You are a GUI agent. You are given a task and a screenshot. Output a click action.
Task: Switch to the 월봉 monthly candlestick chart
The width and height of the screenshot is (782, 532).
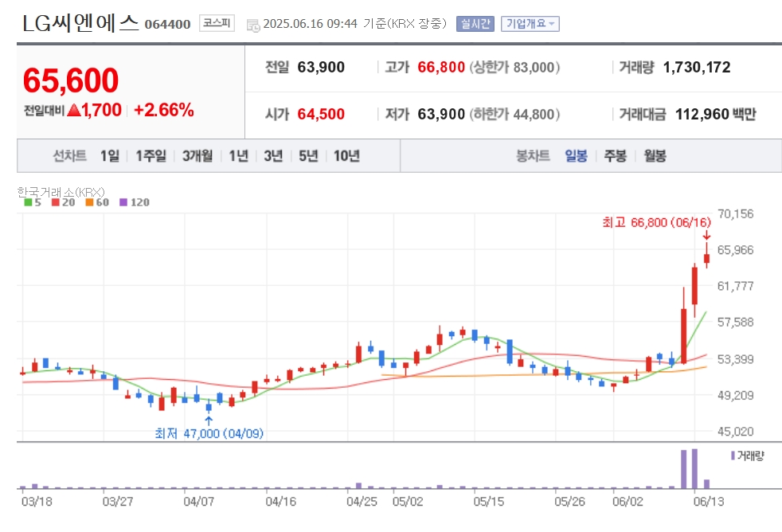[655, 156]
